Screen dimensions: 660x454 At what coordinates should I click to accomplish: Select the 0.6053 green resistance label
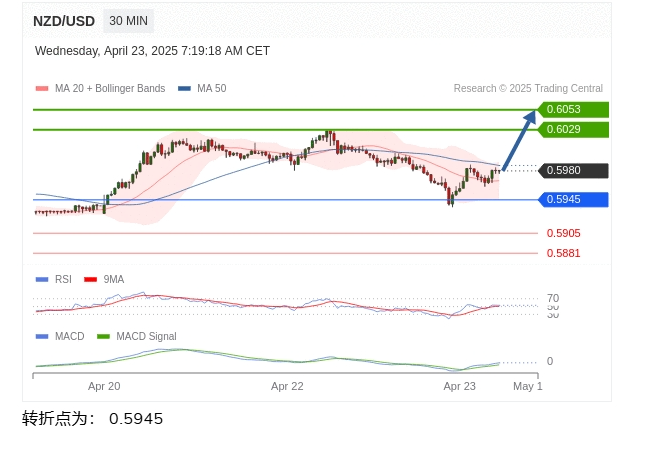pos(573,109)
